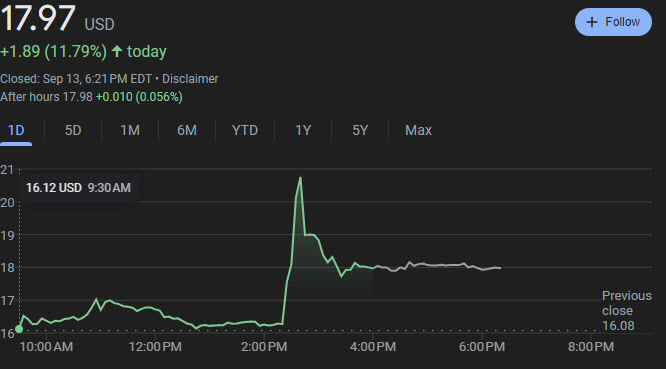Click the chart line at 4:00 PM
666x369 pixels.
[x=373, y=268]
